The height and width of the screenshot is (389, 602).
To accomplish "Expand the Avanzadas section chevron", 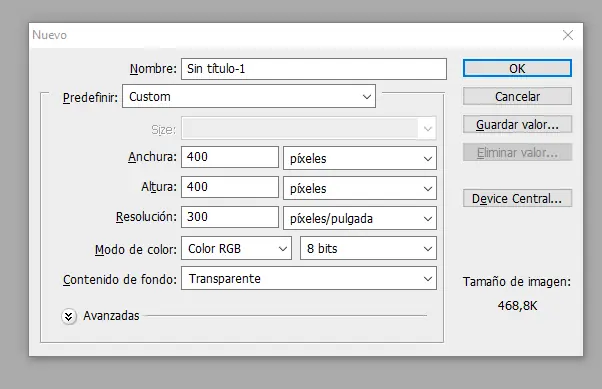I will (69, 316).
